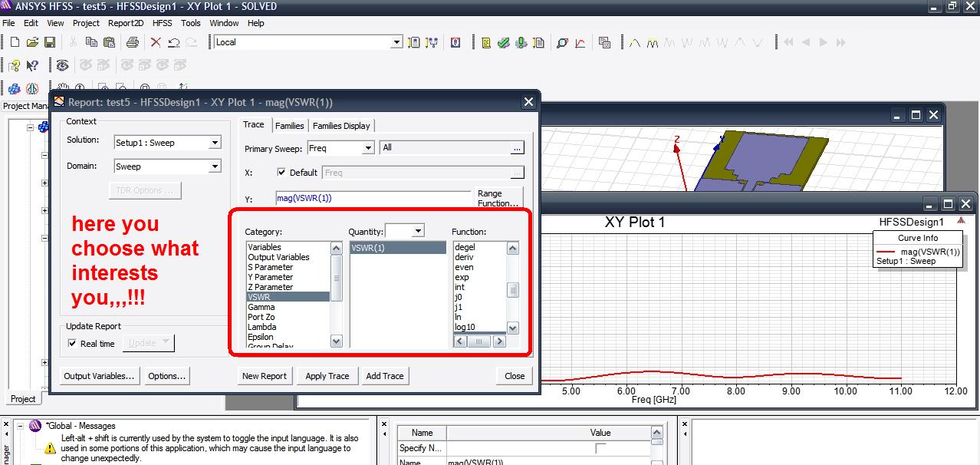Switch to the Families tab
Viewport: 980px width, 465px height.
coord(290,126)
